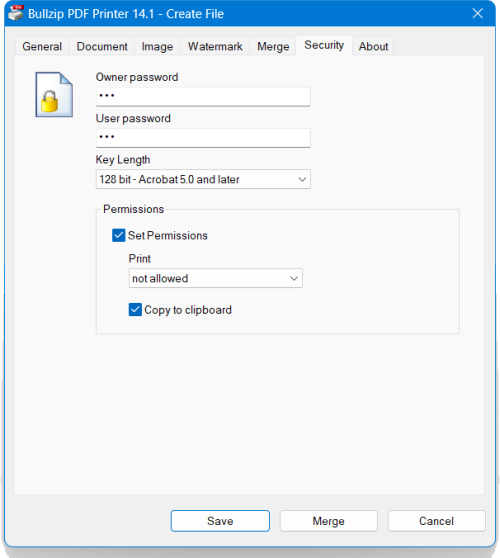Image resolution: width=500 pixels, height=558 pixels.
Task: Focus the User password field
Action: 203,138
